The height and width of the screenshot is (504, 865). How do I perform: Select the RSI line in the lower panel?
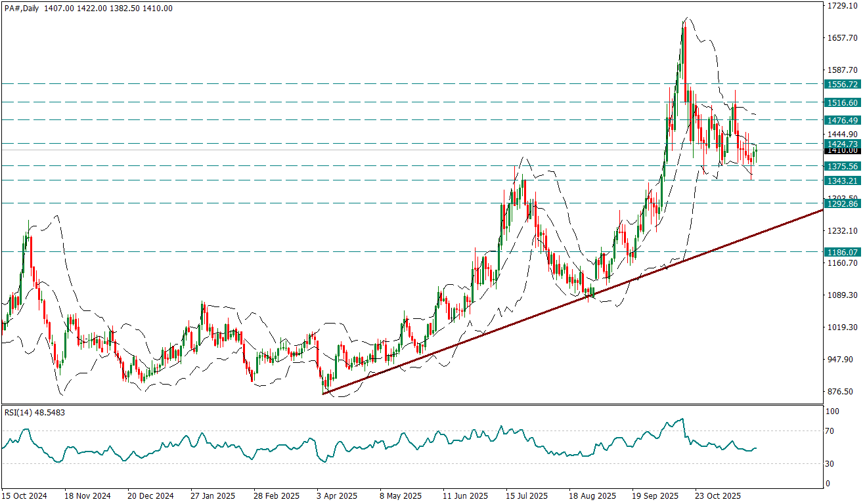pyautogui.click(x=263, y=450)
